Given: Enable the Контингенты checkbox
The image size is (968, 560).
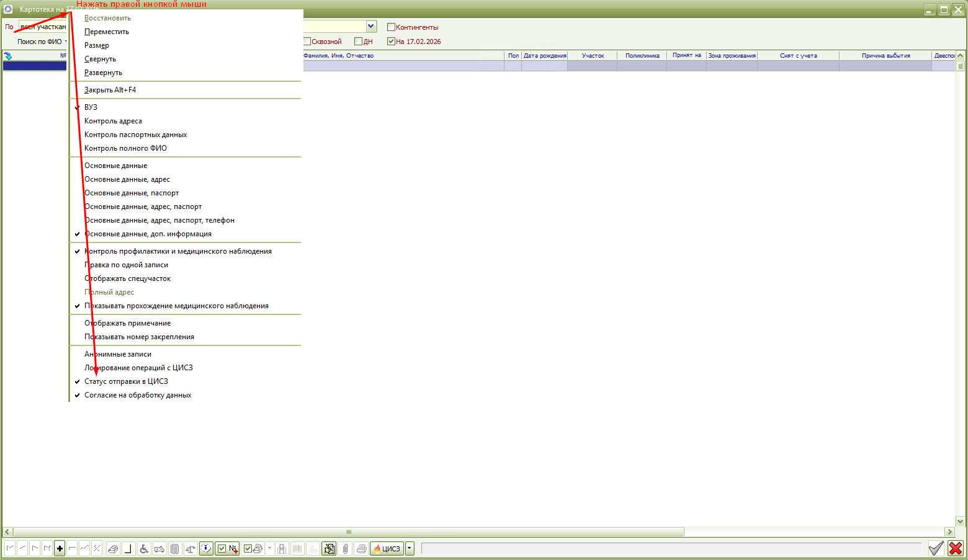Looking at the screenshot, I should (x=391, y=27).
